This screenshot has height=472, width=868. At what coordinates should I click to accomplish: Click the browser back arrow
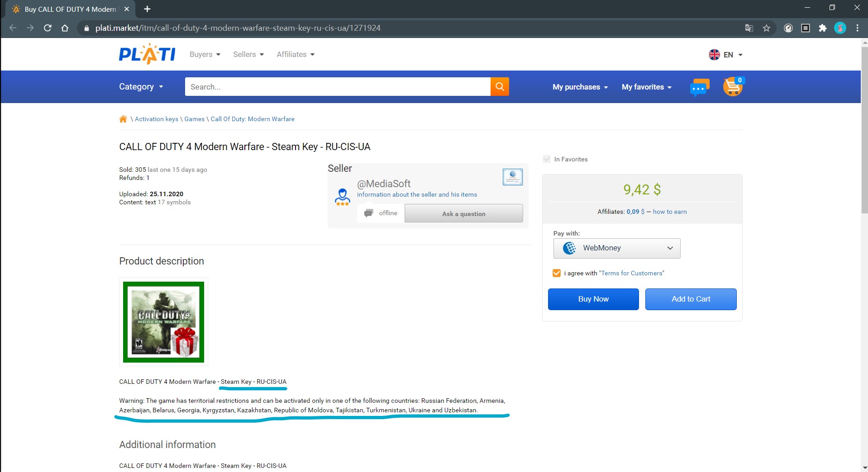[13, 28]
